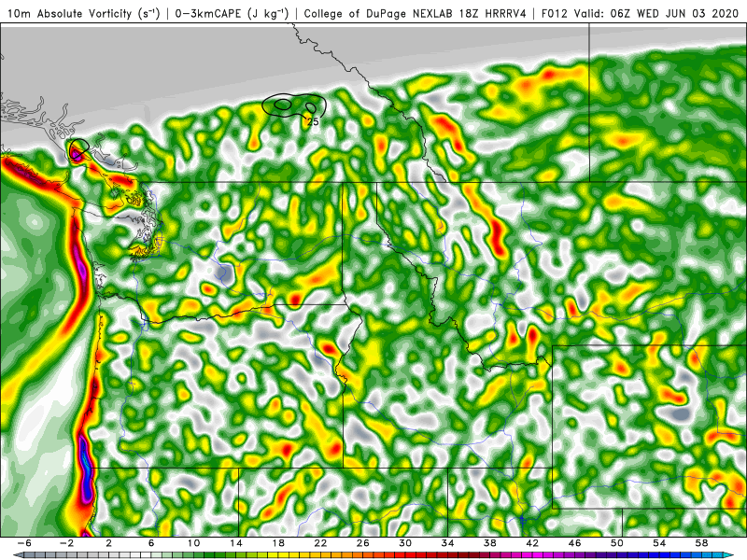The width and height of the screenshot is (747, 560).
Task: Select the '0-3kmCAPE (J kg⁻¹)' title label
Action: pyautogui.click(x=232, y=14)
